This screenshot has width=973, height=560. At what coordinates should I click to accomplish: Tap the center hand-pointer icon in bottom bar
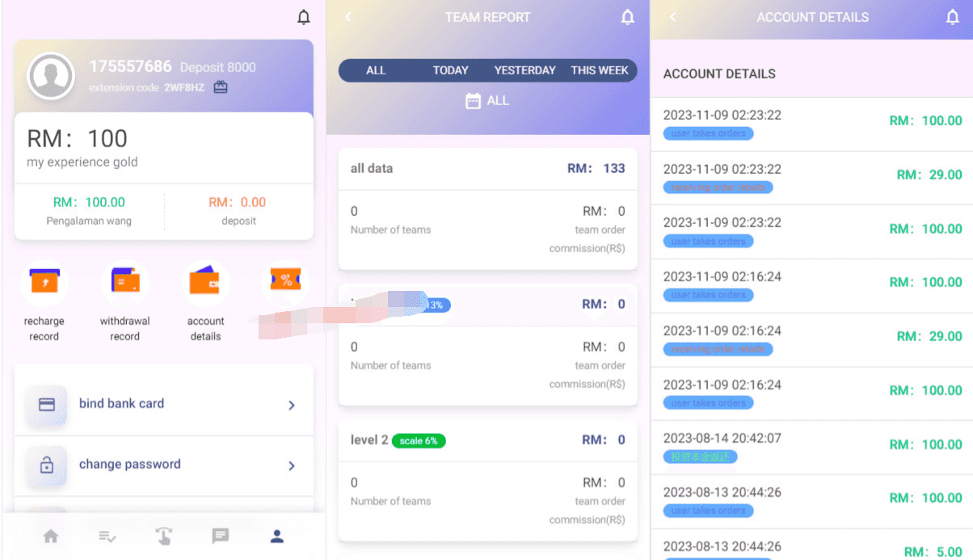coord(164,536)
